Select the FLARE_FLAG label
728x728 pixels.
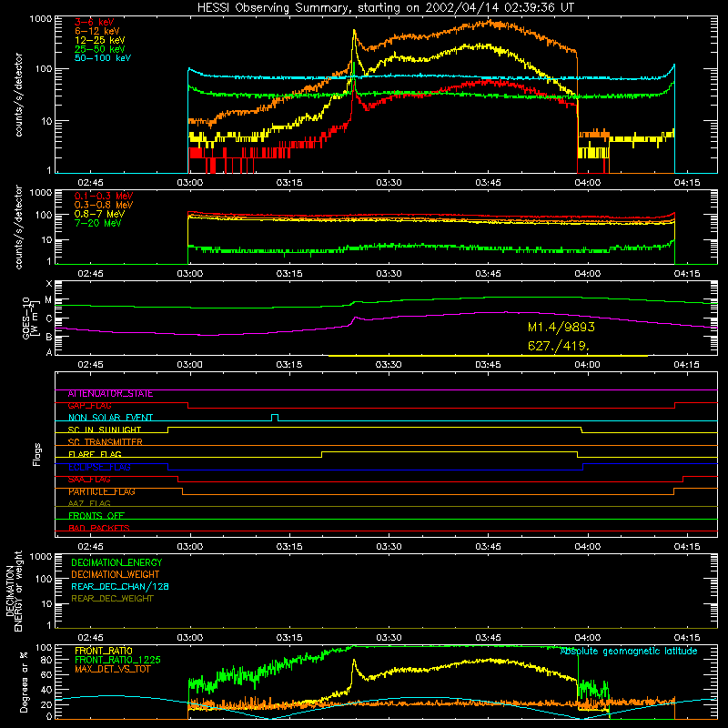coord(95,454)
